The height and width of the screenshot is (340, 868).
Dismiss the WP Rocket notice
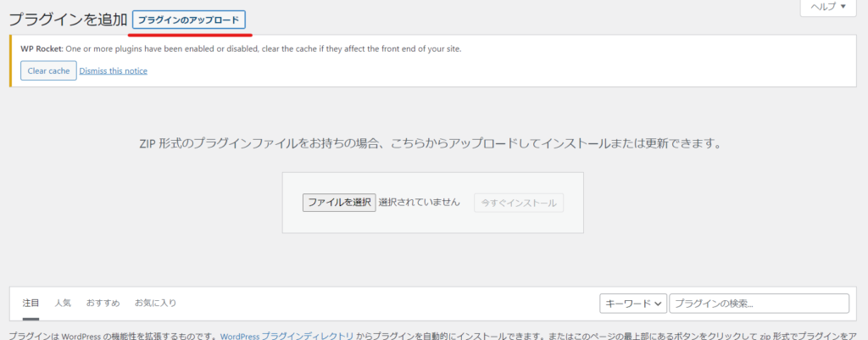coord(113,70)
